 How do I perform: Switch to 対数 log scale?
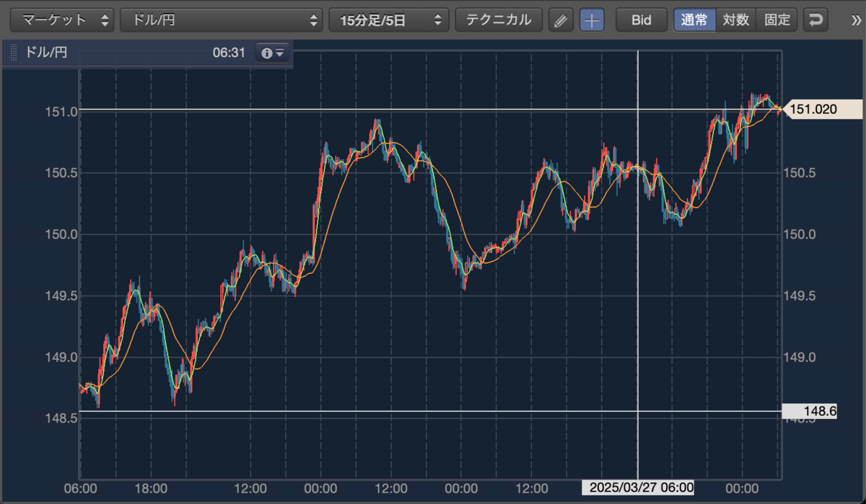click(735, 20)
